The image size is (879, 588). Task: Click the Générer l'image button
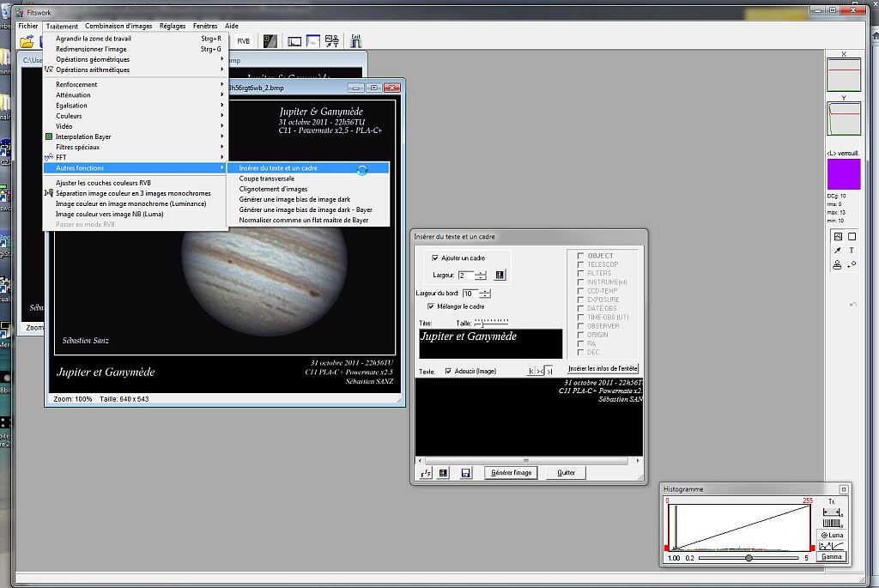coord(511,473)
